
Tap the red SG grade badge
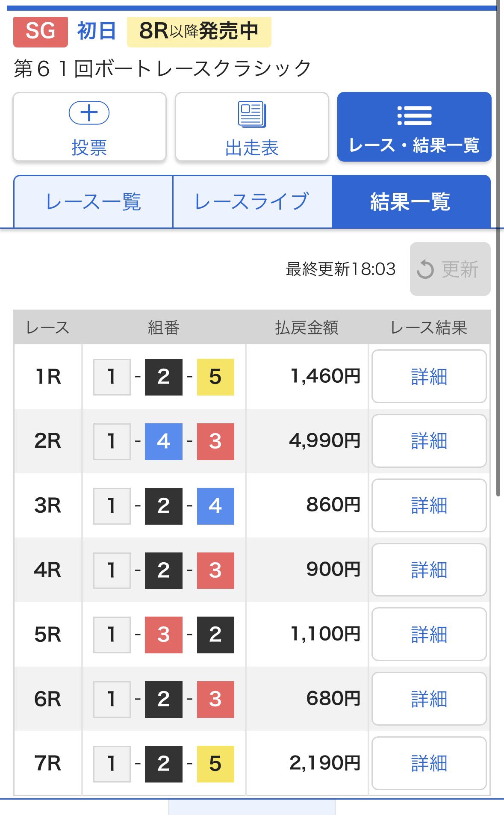point(41,32)
